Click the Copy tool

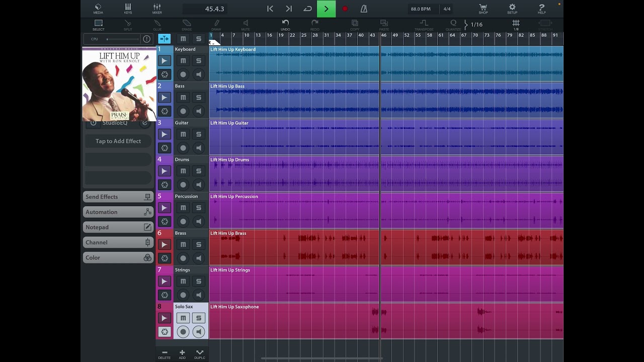tap(355, 25)
